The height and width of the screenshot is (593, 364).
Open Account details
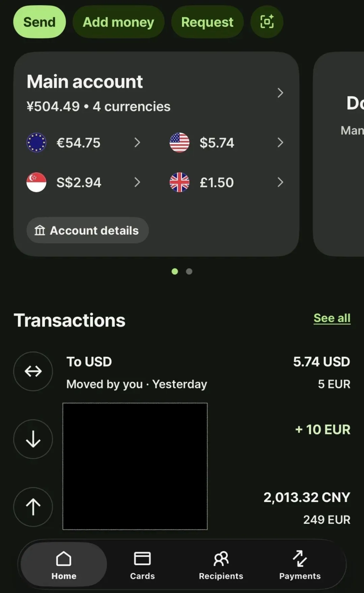click(87, 230)
